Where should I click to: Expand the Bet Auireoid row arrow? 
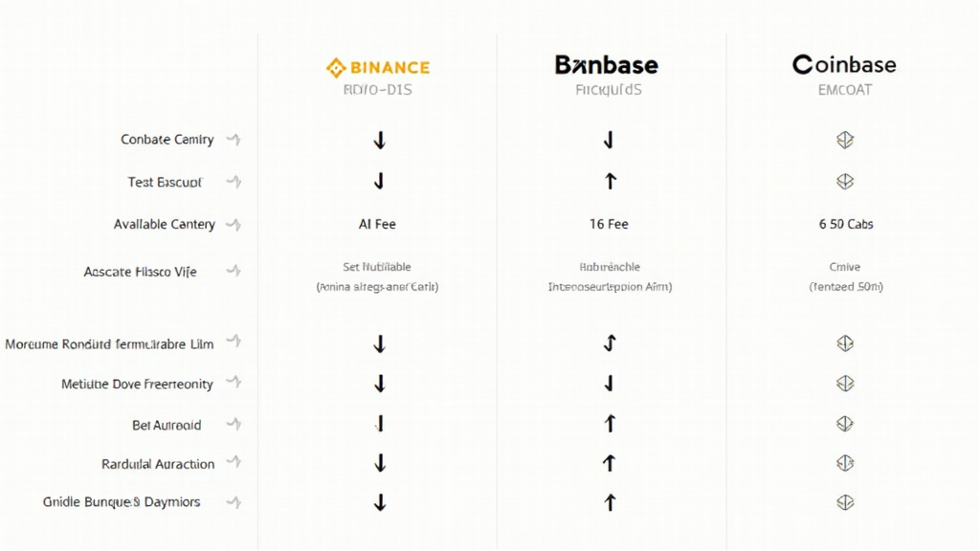click(x=234, y=424)
